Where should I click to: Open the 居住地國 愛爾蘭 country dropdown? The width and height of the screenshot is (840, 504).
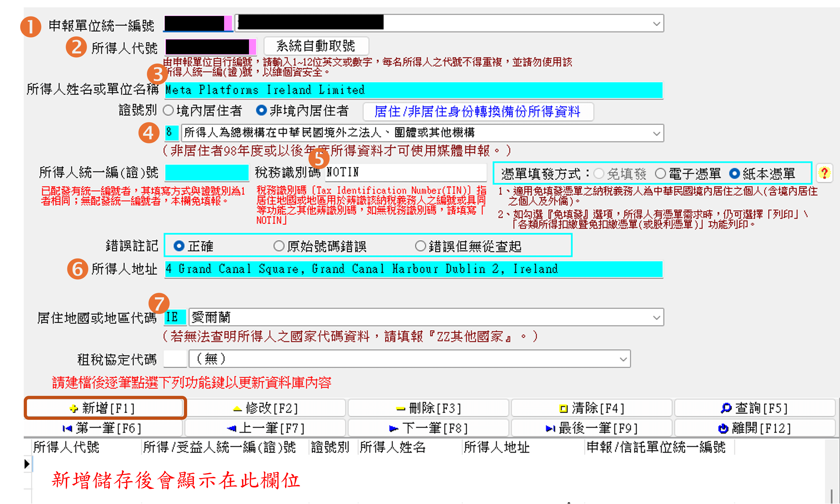pos(656,318)
